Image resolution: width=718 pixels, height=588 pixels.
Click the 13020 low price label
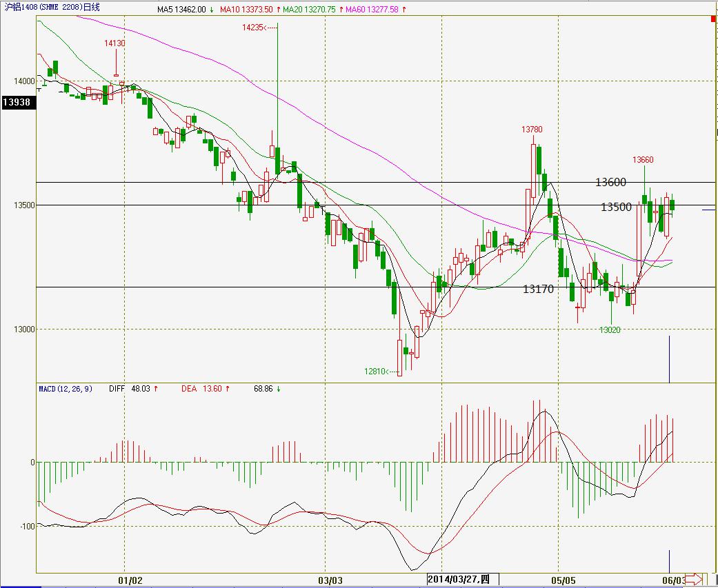pos(610,330)
